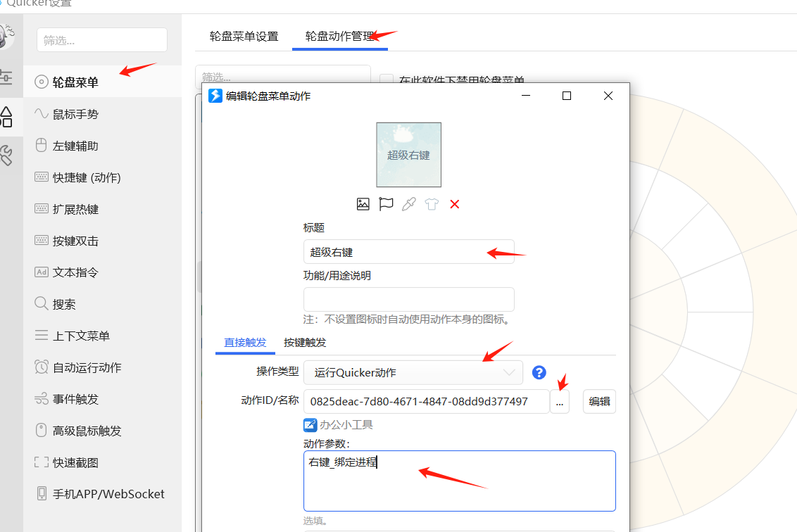Click the 超级右键 icon thumbnail
797x532 pixels.
408,155
